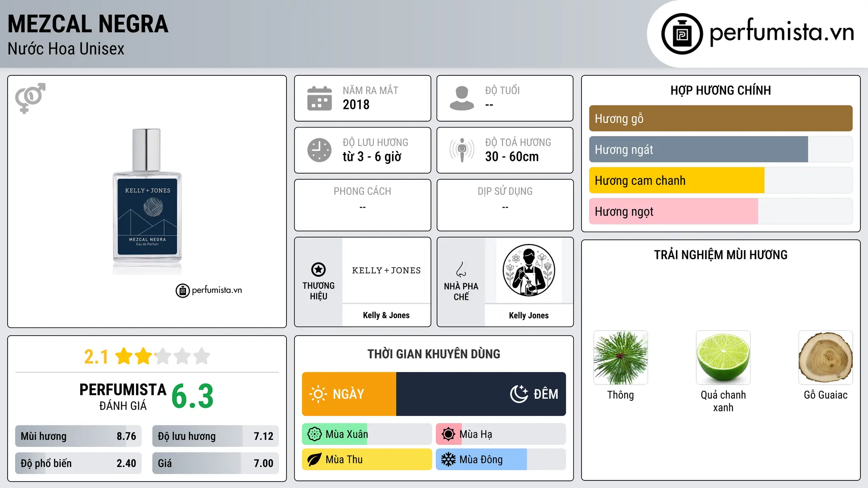
Task: Click the Hương gỗ accord bar
Action: click(x=721, y=119)
